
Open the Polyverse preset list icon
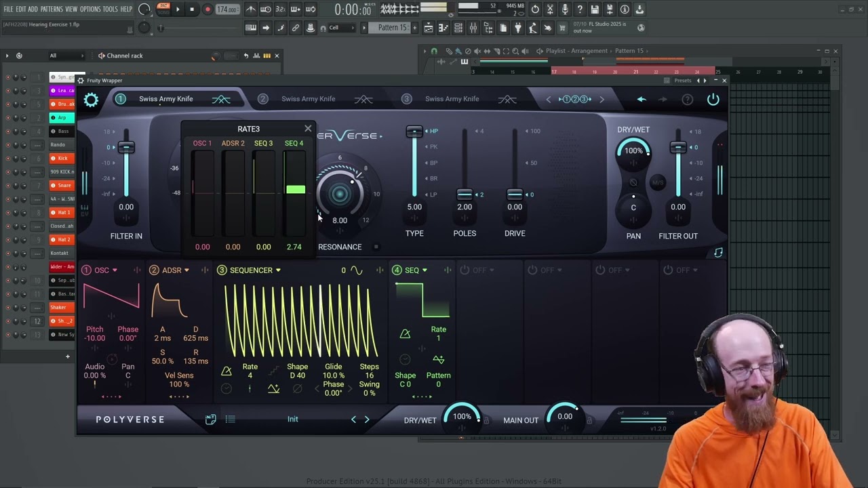pyautogui.click(x=231, y=420)
